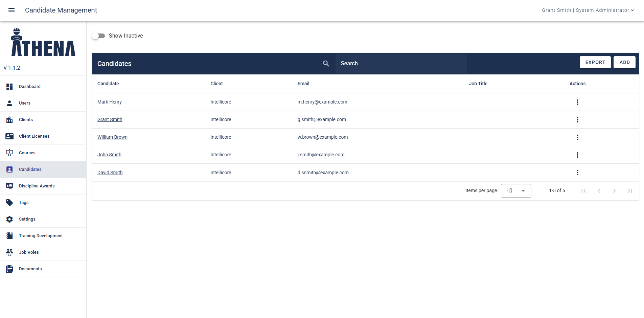Open actions menu for John Smith

tap(577, 155)
